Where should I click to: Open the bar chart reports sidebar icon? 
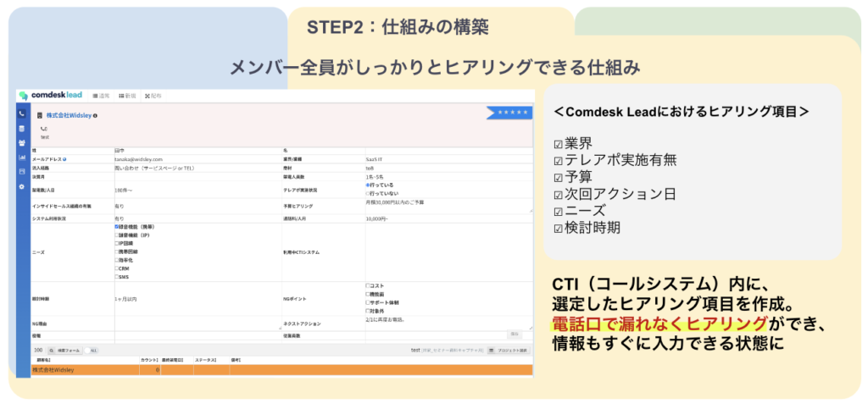(x=21, y=158)
